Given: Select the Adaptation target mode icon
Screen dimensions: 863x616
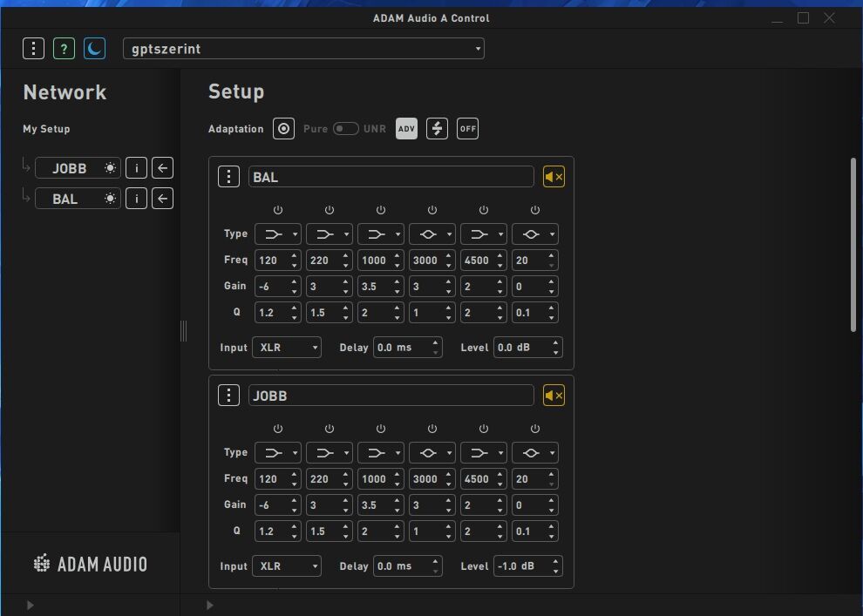Looking at the screenshot, I should point(283,129).
